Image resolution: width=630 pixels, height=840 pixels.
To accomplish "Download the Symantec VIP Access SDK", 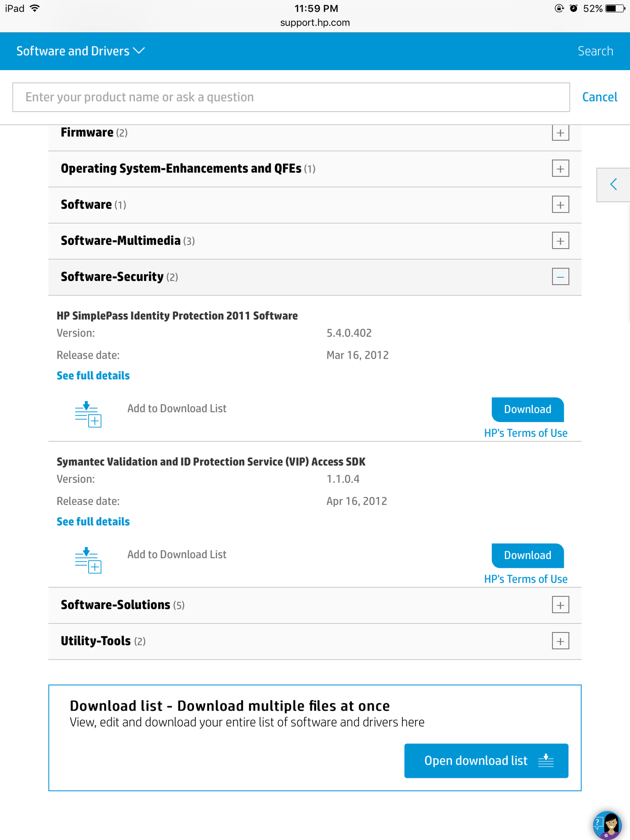I will (x=527, y=555).
